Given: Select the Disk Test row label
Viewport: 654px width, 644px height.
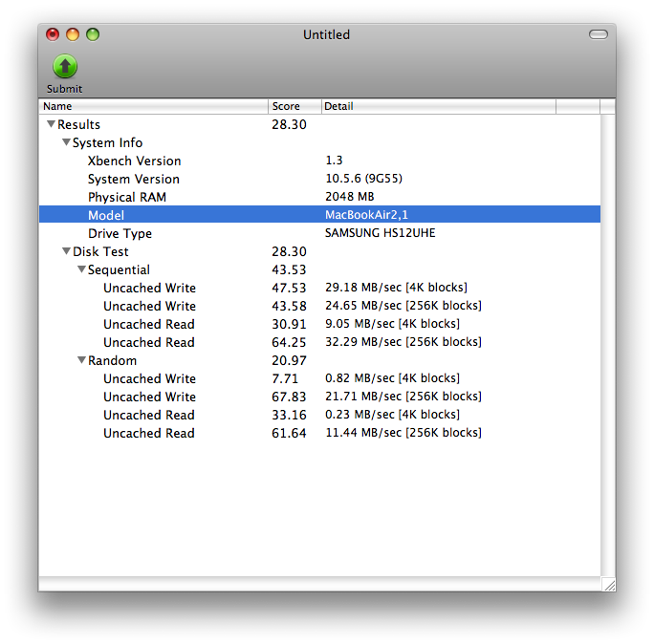Looking at the screenshot, I should pyautogui.click(x=100, y=251).
